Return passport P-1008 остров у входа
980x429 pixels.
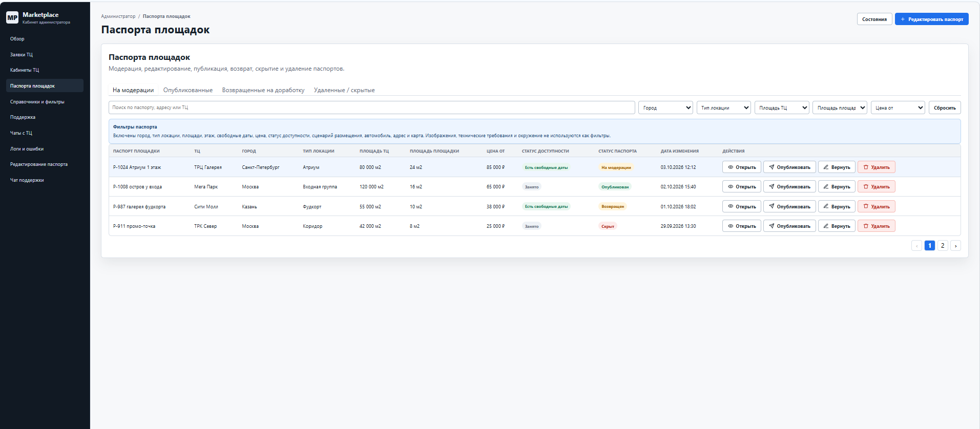click(x=837, y=186)
